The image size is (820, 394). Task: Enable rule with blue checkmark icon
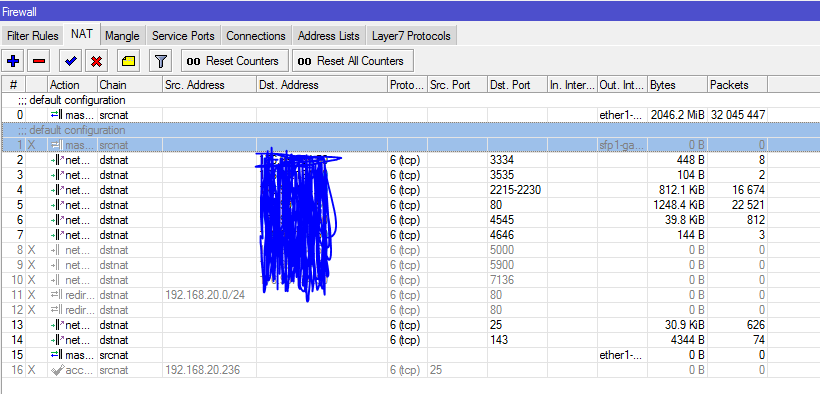71,61
